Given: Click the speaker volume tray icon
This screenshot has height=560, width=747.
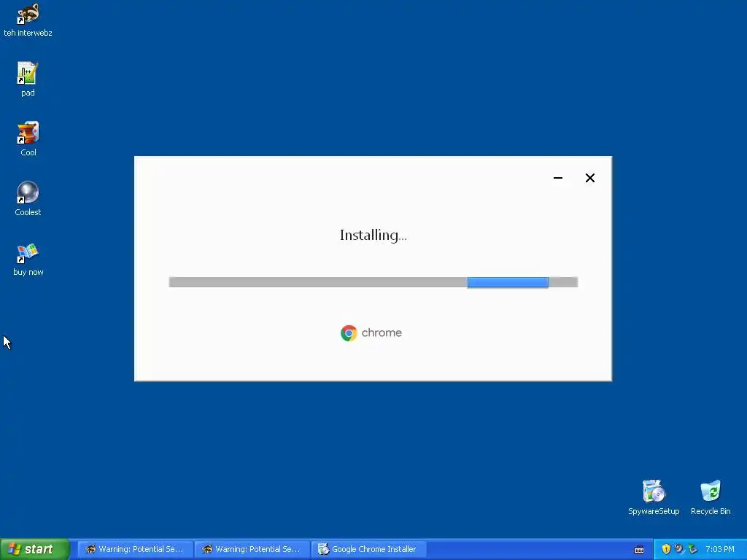Looking at the screenshot, I should click(679, 549).
